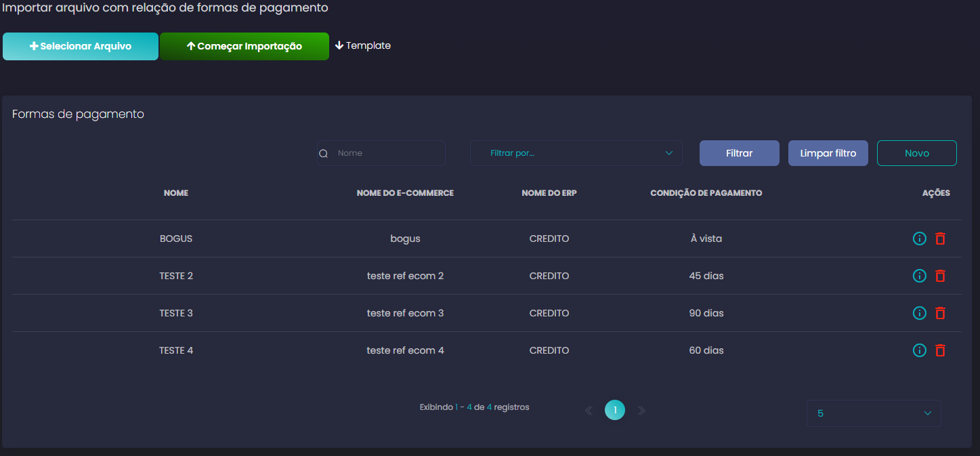Viewport: 980px width, 456px height.
Task: Click 'teste ref ecom 2' cell
Action: point(405,276)
